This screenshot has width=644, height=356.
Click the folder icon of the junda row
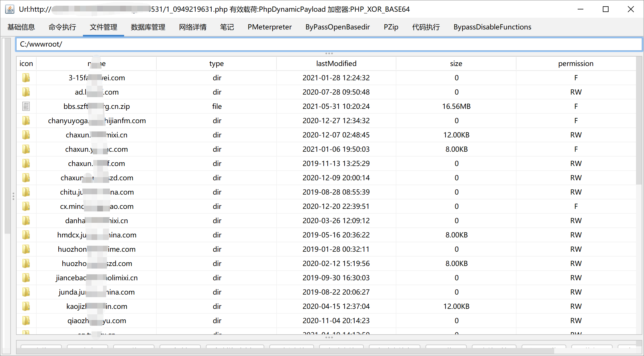coord(26,292)
